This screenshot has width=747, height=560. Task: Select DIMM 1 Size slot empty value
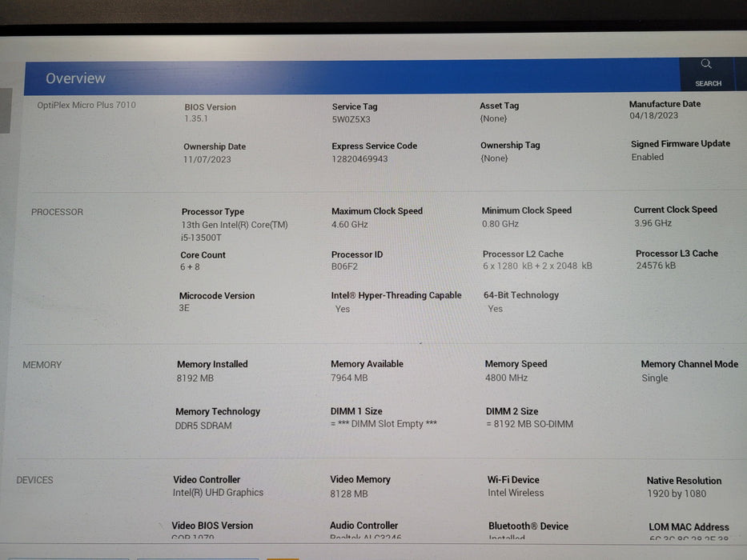pyautogui.click(x=384, y=424)
